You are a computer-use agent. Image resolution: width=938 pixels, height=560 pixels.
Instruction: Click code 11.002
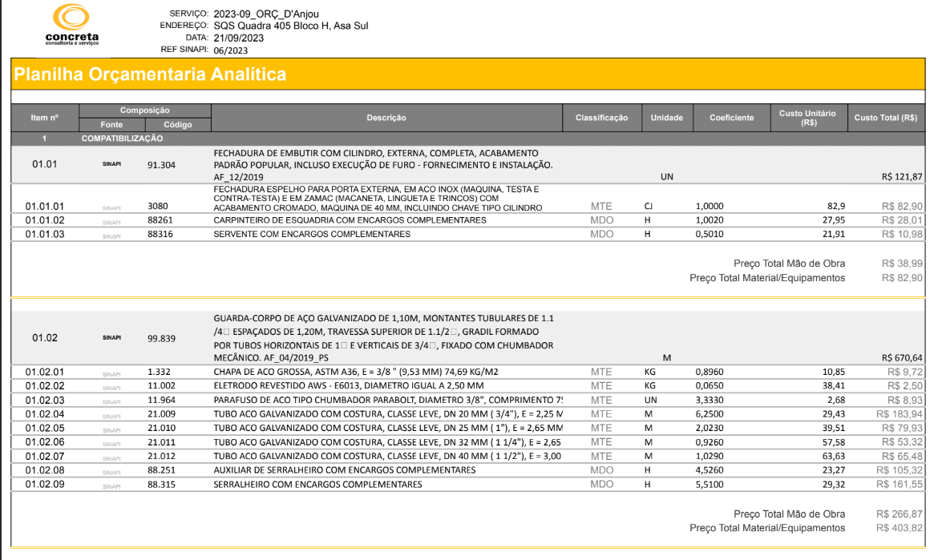[x=161, y=386]
